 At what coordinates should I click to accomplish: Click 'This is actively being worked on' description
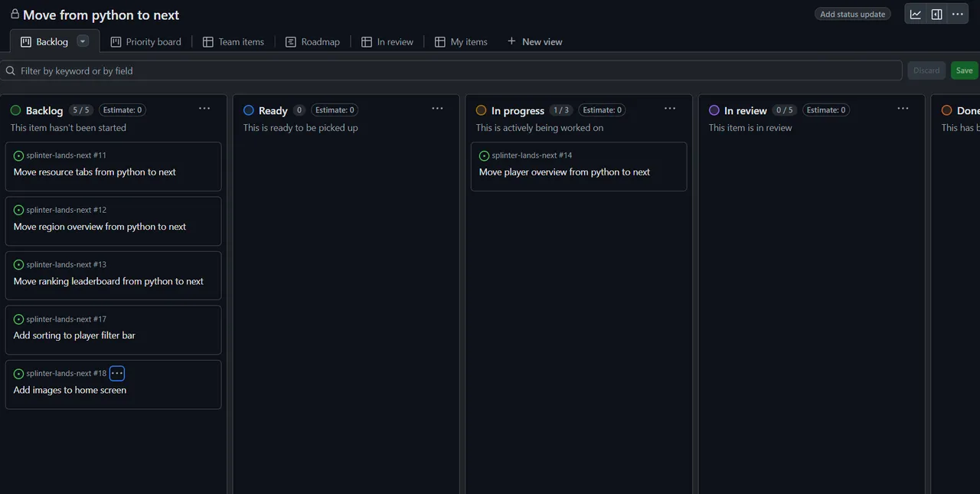coord(539,128)
